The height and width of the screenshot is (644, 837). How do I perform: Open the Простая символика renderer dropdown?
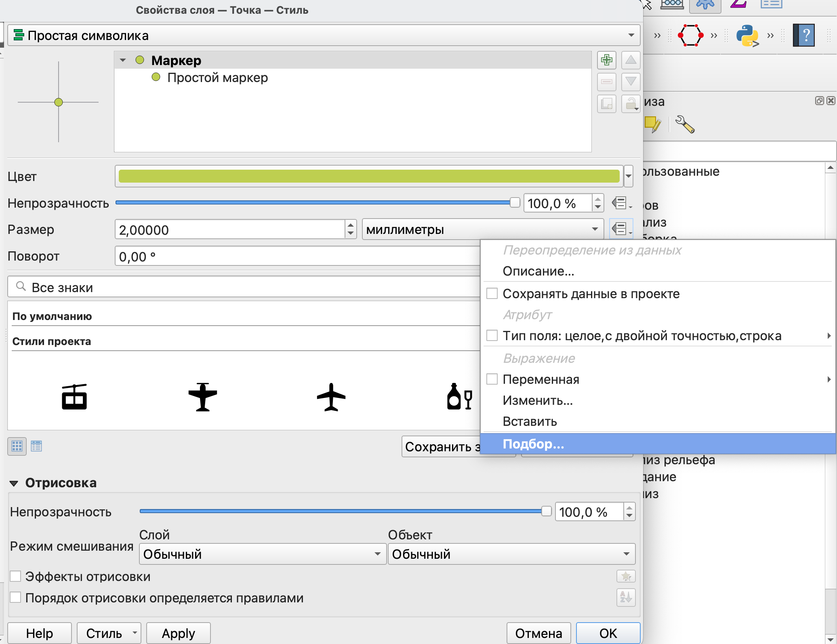coord(323,36)
